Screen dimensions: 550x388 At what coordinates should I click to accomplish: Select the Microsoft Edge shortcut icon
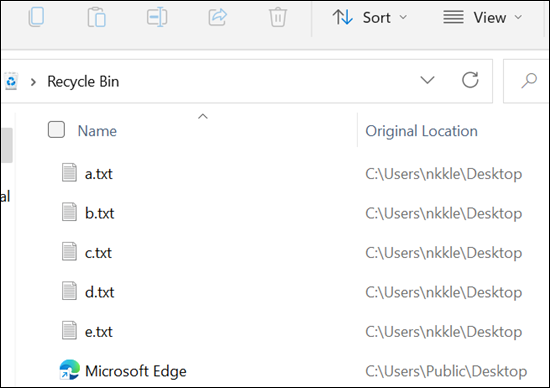(x=69, y=370)
